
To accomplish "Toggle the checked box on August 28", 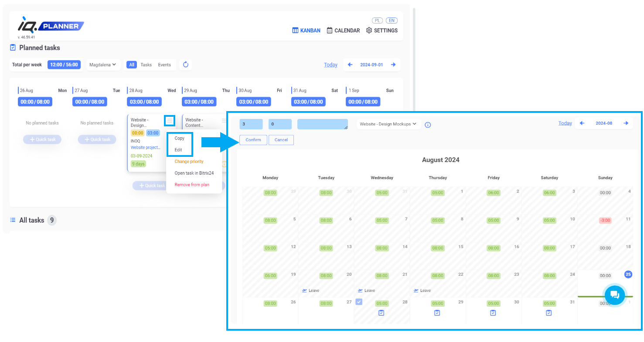I will [x=359, y=301].
